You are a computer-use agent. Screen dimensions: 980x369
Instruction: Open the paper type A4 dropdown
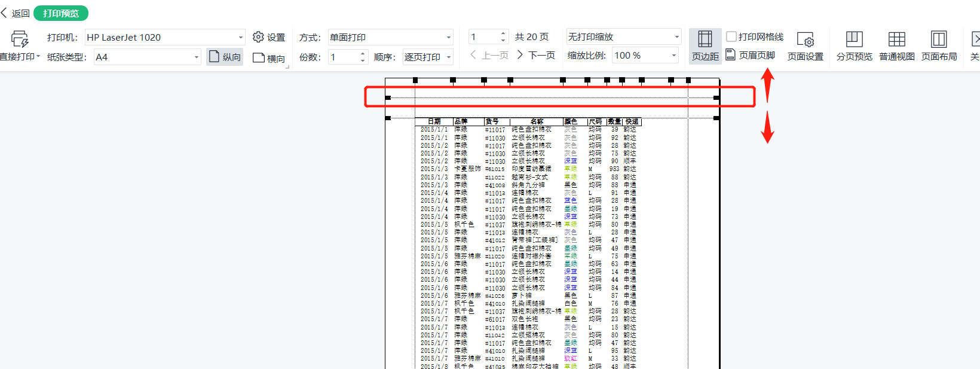pyautogui.click(x=147, y=57)
